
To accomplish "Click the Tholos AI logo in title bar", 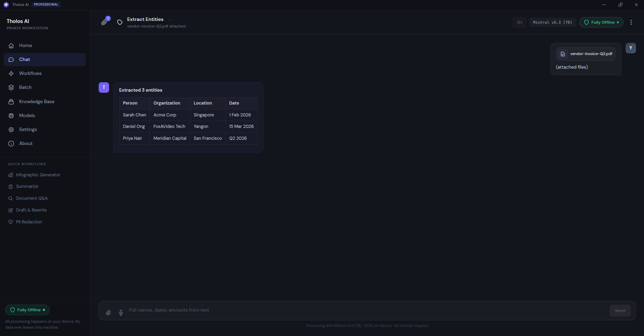I will click(x=6, y=5).
